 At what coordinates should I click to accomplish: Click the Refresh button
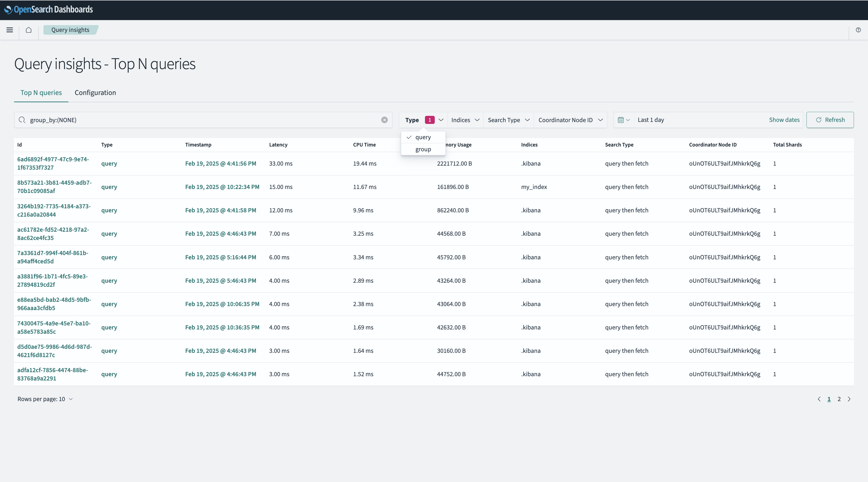click(x=830, y=120)
